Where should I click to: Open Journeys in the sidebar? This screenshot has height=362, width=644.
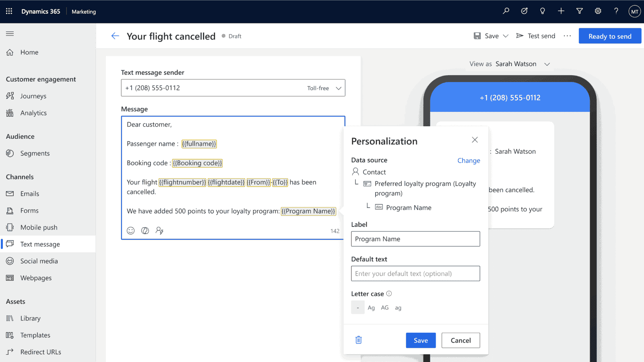coord(33,96)
